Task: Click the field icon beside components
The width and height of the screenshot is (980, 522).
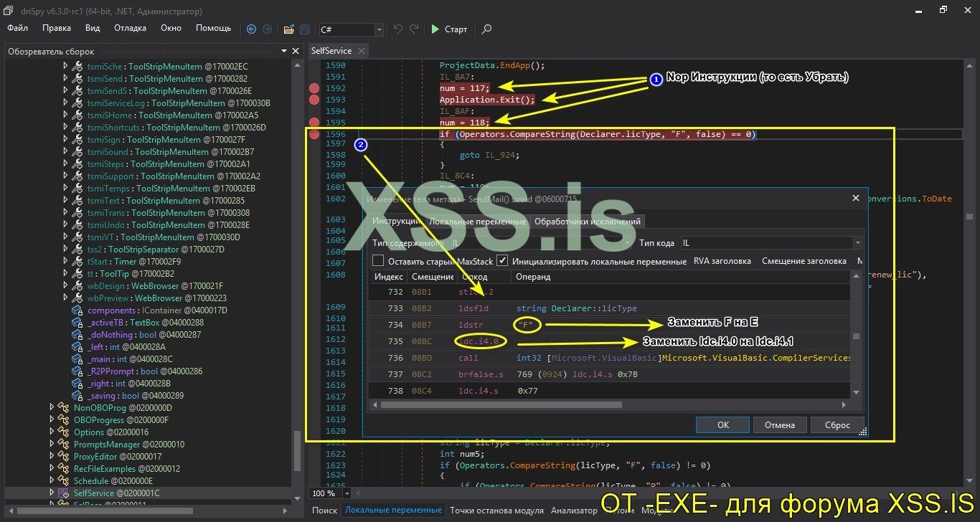Action: coord(78,310)
